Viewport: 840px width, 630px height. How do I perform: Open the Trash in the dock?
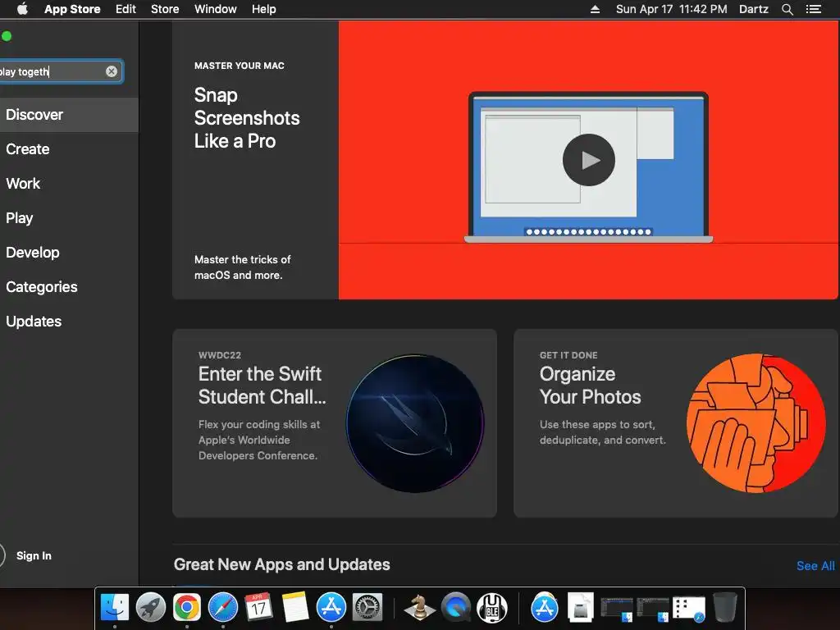coord(725,608)
